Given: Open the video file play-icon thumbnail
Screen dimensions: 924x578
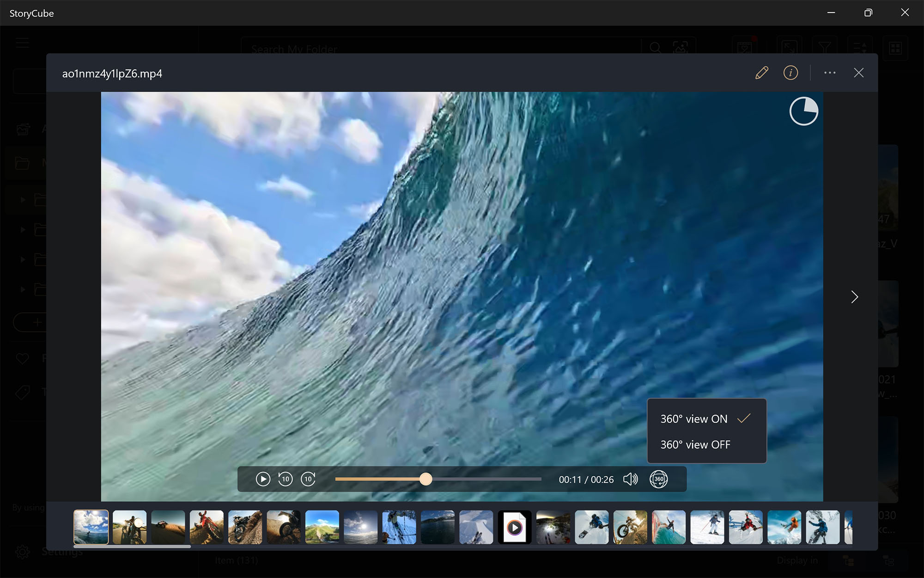Looking at the screenshot, I should pyautogui.click(x=515, y=527).
